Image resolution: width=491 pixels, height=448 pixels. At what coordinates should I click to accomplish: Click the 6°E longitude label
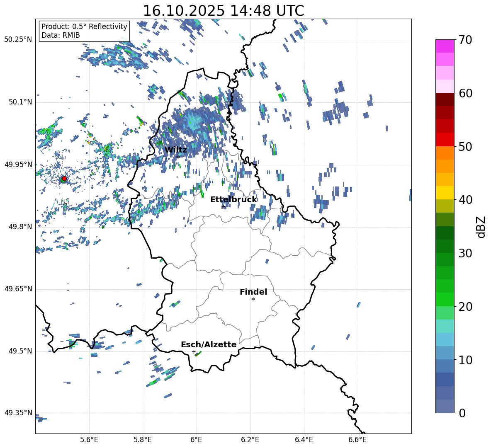[x=196, y=440]
